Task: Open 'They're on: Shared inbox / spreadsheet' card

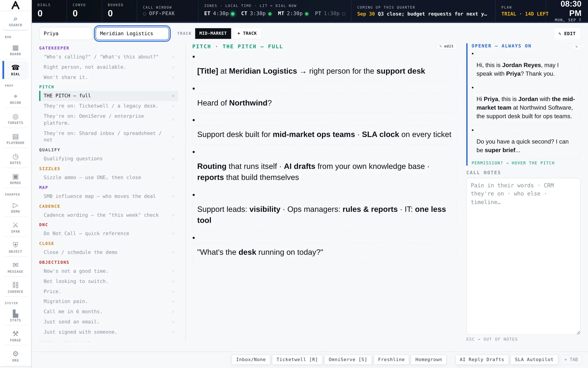Action: pos(109,137)
